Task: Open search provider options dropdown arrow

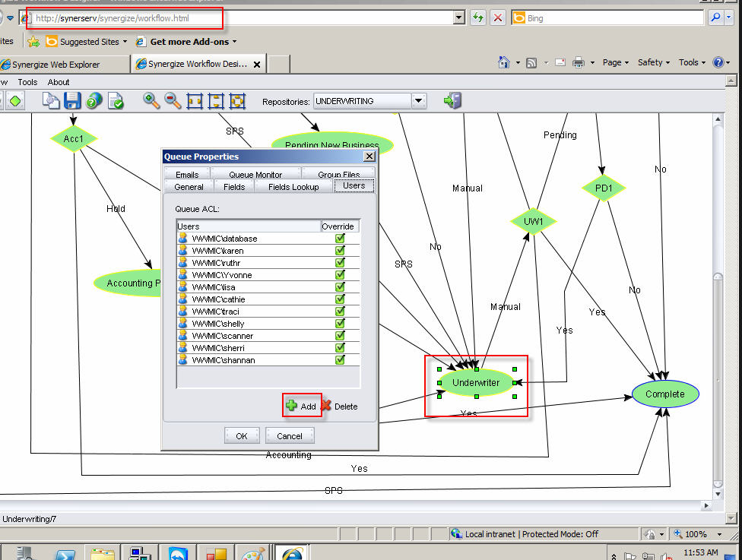Action: 729,17
